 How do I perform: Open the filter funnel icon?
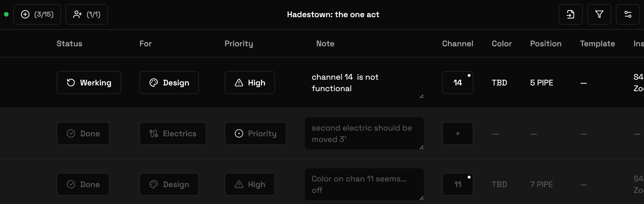(599, 14)
